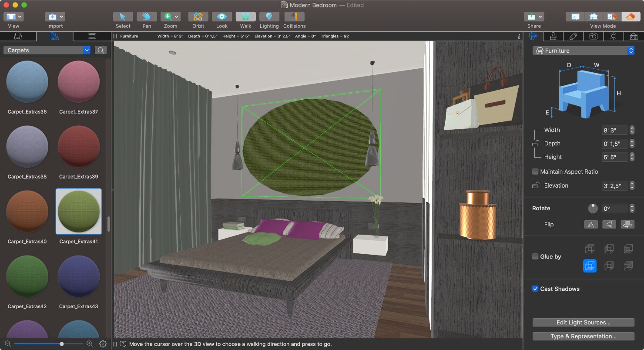This screenshot has height=350, width=644.
Task: Click the Share toolbar icon
Action: pyautogui.click(x=531, y=17)
